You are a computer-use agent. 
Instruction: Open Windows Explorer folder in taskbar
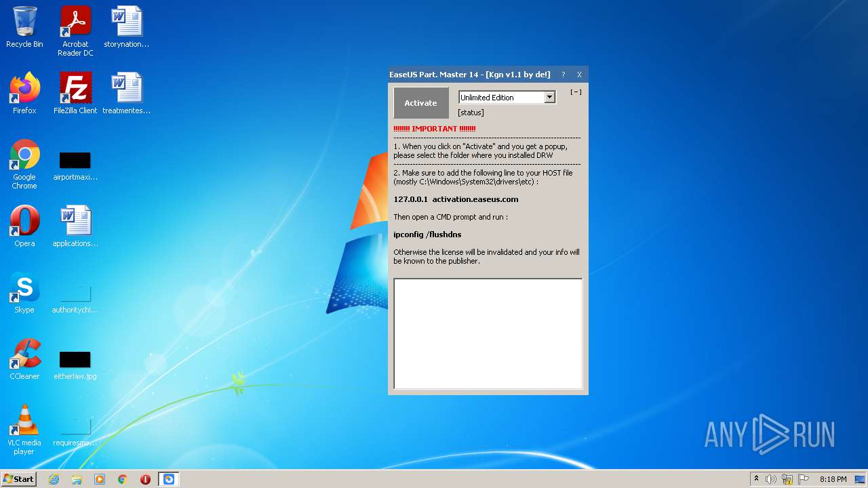tap(77, 479)
